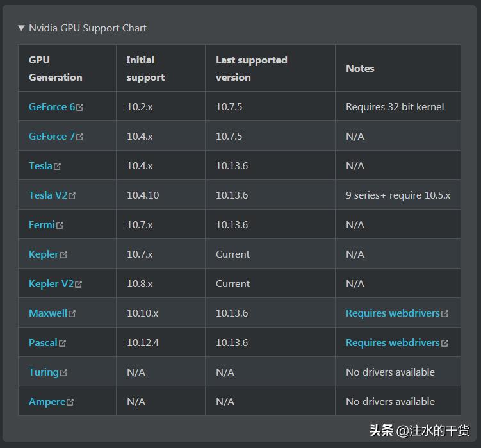Open the Ampere generation link
The image size is (481, 448).
(x=47, y=402)
